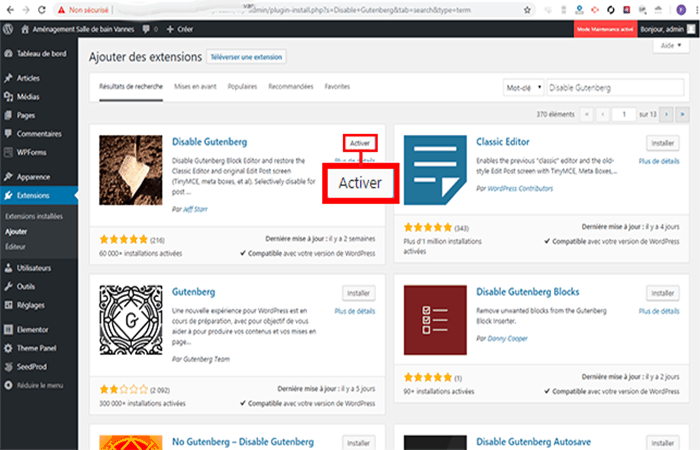Open the Éditeur submenu item
This screenshot has height=450, width=700.
[15, 246]
